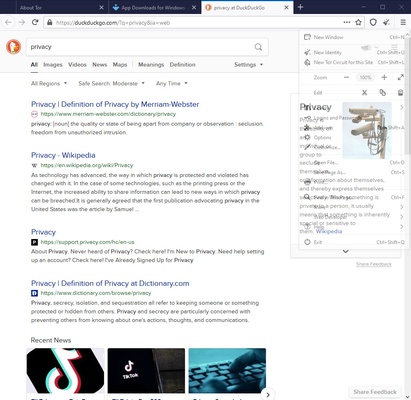
Task: Open the standalone Privacy result title link
Action: point(43,232)
